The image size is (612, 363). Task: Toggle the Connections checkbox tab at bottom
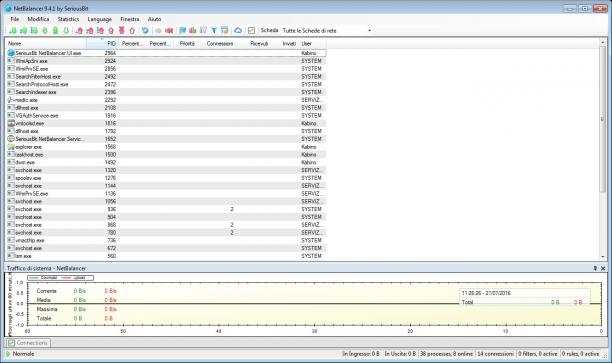pos(28,343)
